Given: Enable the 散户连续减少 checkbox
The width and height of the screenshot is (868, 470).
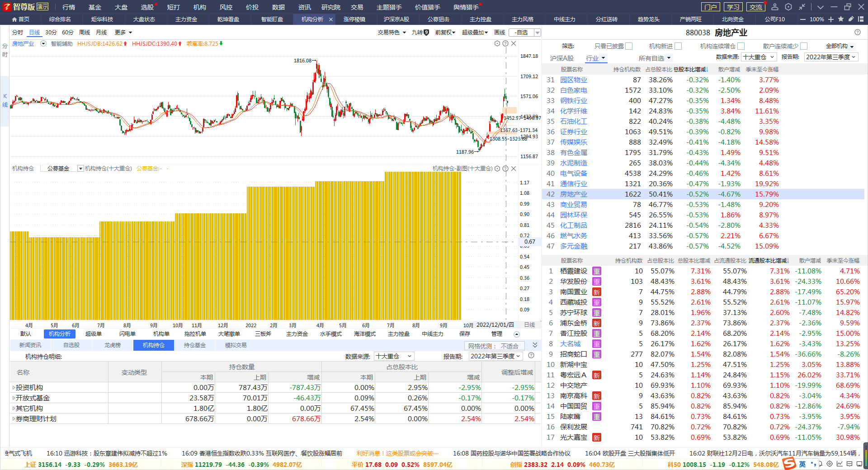Looking at the screenshot, I should click(x=804, y=46).
